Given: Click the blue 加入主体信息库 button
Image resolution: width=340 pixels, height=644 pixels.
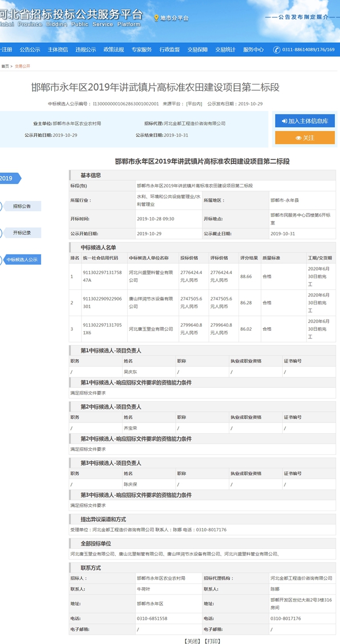Looking at the screenshot, I should 305,121.
